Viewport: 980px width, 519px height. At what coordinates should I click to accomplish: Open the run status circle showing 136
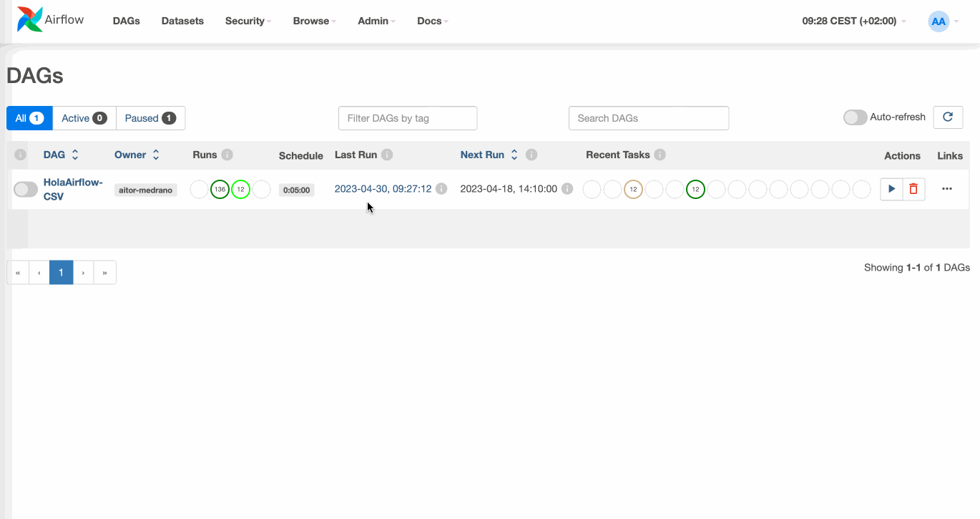coord(220,189)
